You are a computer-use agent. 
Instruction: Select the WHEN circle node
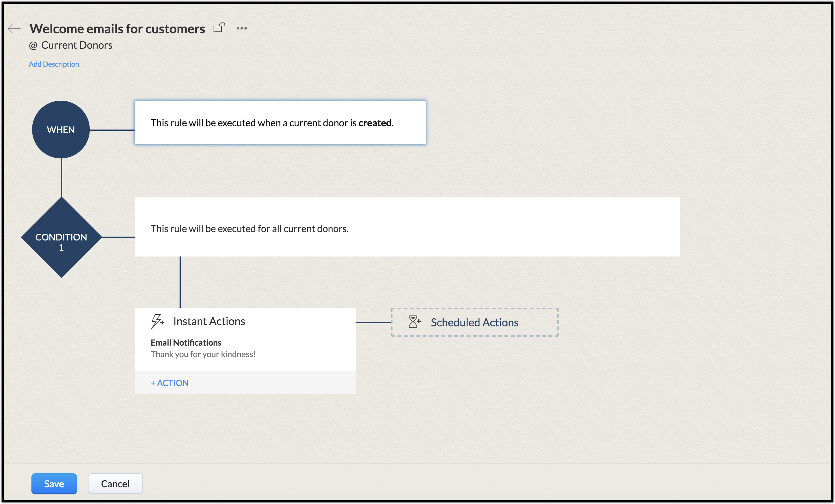61,130
